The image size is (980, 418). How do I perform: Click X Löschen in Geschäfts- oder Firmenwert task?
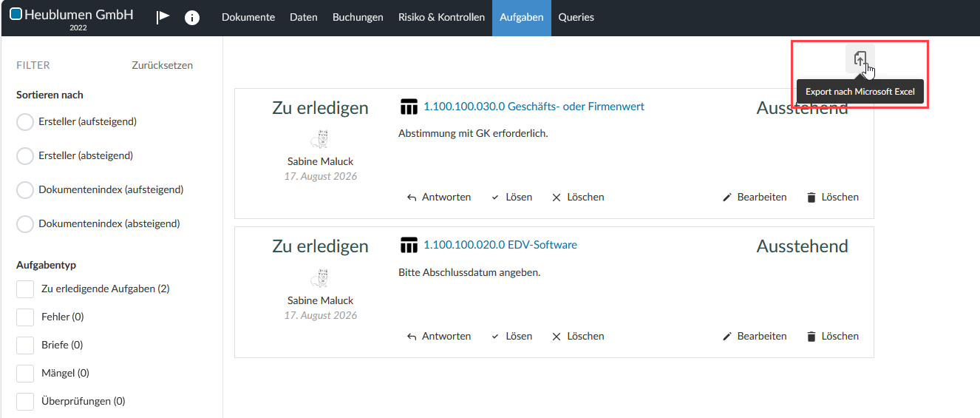578,197
